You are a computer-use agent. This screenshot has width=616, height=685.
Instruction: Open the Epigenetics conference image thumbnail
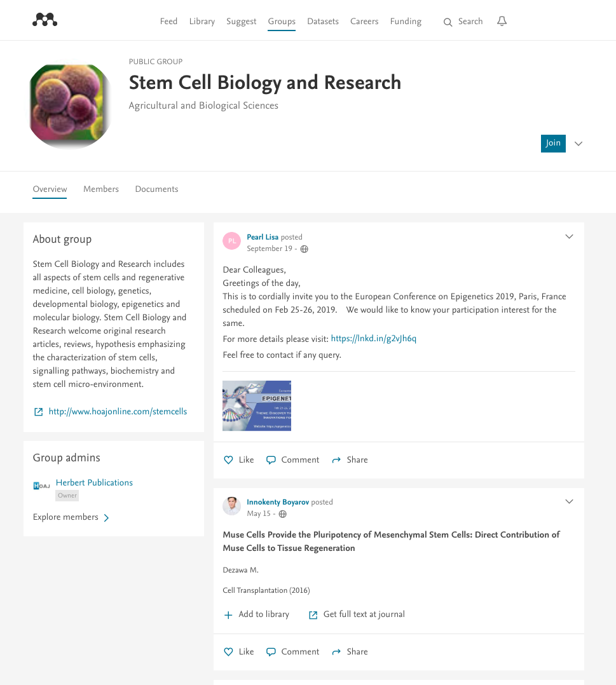[x=257, y=406]
